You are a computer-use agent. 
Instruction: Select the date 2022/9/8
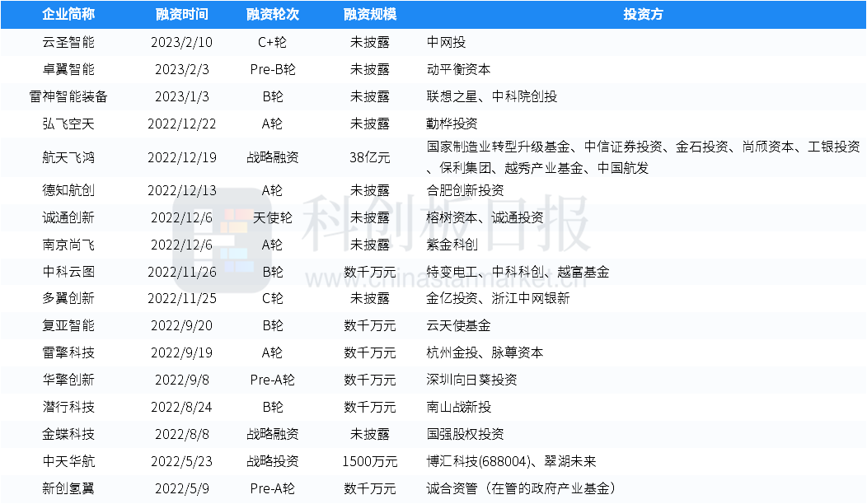[182, 380]
